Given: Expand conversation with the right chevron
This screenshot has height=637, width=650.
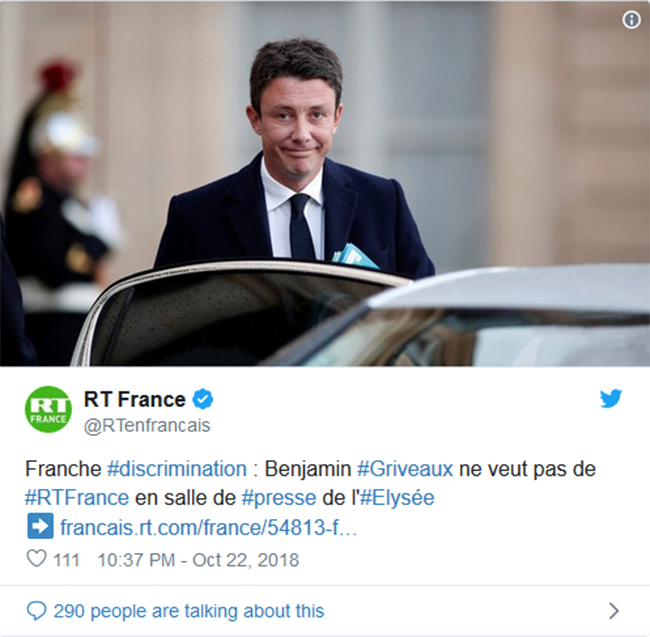Looking at the screenshot, I should pyautogui.click(x=614, y=611).
